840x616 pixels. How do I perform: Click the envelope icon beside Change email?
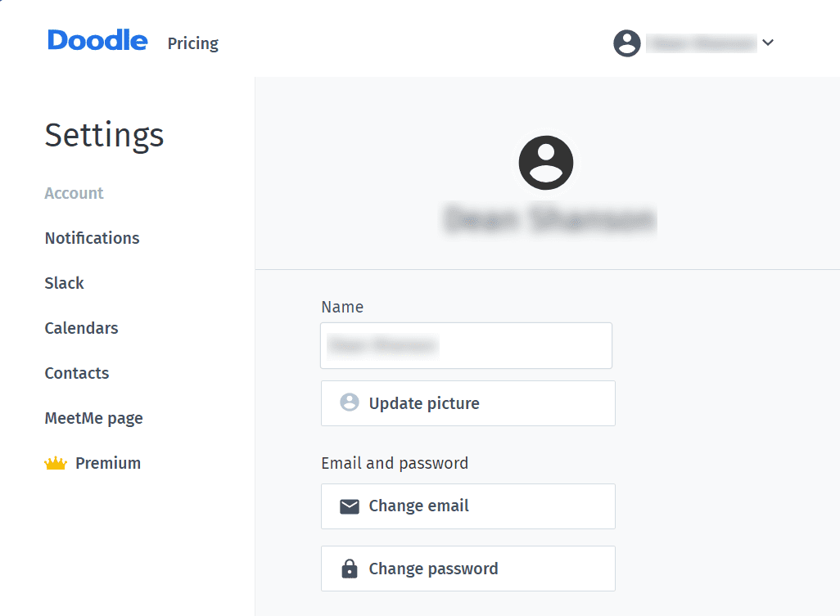pos(350,506)
